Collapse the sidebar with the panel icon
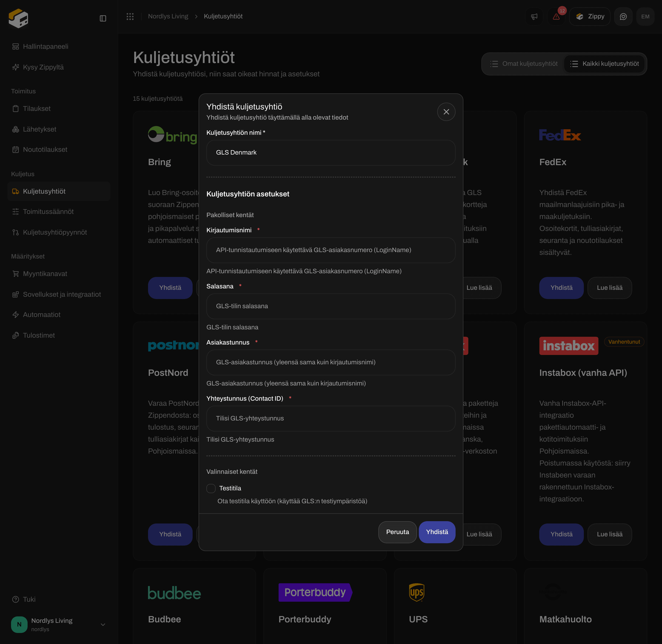 (x=103, y=18)
